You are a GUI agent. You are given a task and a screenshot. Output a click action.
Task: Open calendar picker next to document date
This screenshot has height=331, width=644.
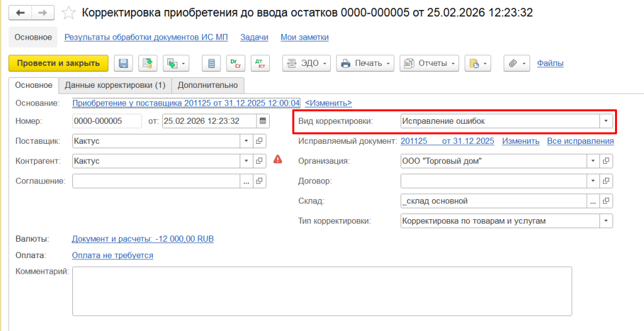[263, 121]
